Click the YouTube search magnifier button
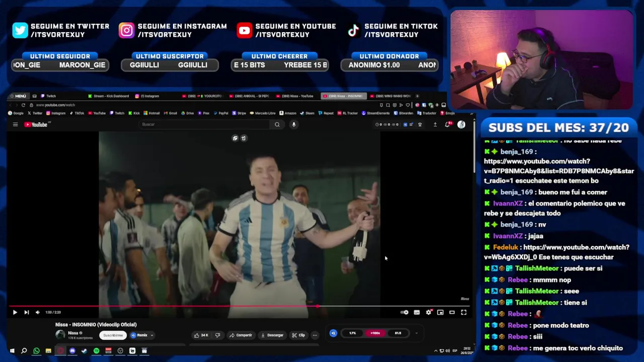This screenshot has height=362, width=644. 277,124
